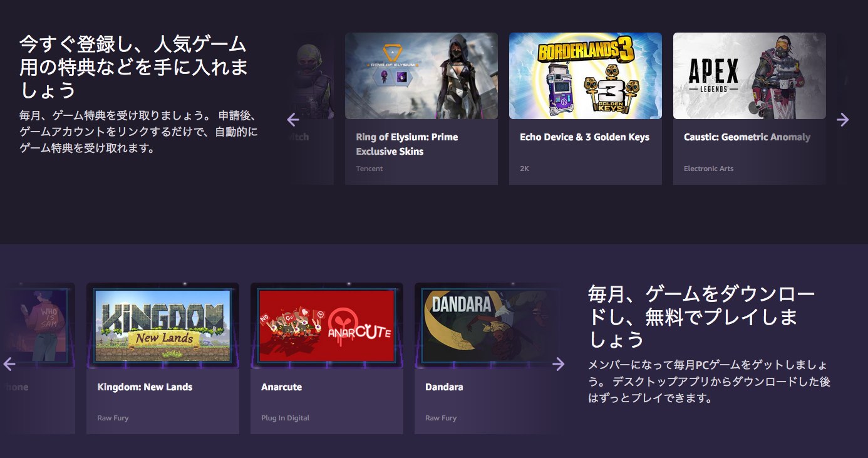The height and width of the screenshot is (458, 868).
Task: Open the Borderlands 3 Golden Keys thumbnail
Action: pos(586,76)
